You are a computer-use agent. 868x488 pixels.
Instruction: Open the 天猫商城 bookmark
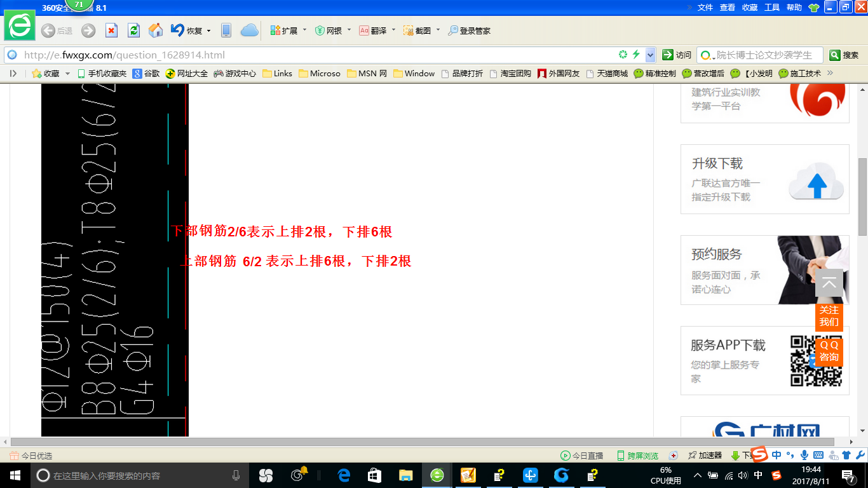607,74
